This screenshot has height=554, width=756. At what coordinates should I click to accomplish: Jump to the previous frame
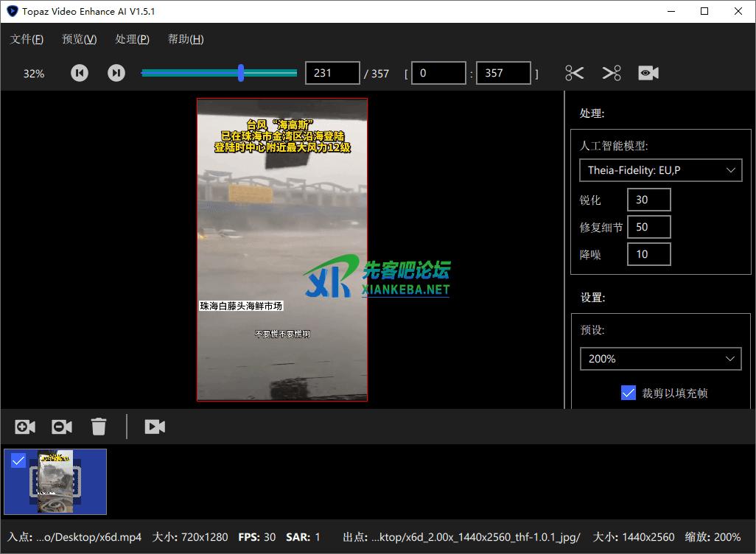[80, 73]
